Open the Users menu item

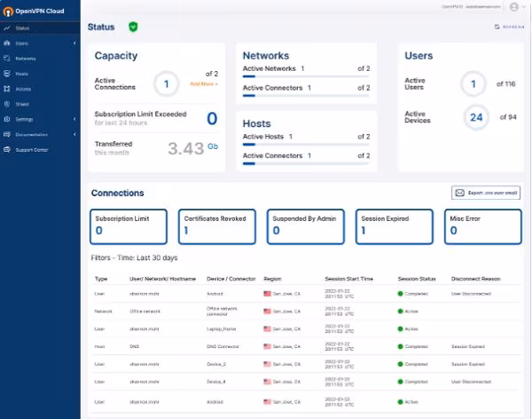[x=40, y=43]
